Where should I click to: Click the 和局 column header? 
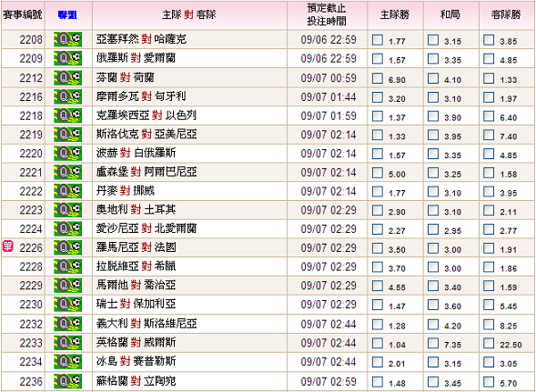pos(450,15)
